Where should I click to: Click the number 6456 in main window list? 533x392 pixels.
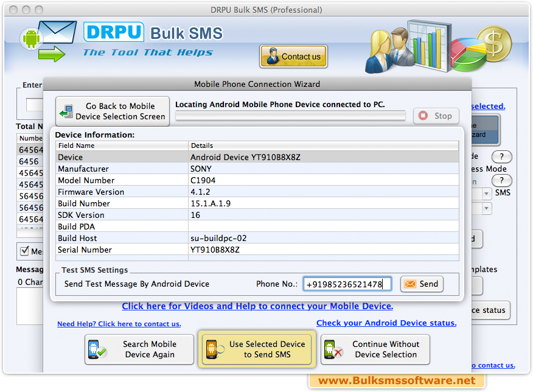29,161
